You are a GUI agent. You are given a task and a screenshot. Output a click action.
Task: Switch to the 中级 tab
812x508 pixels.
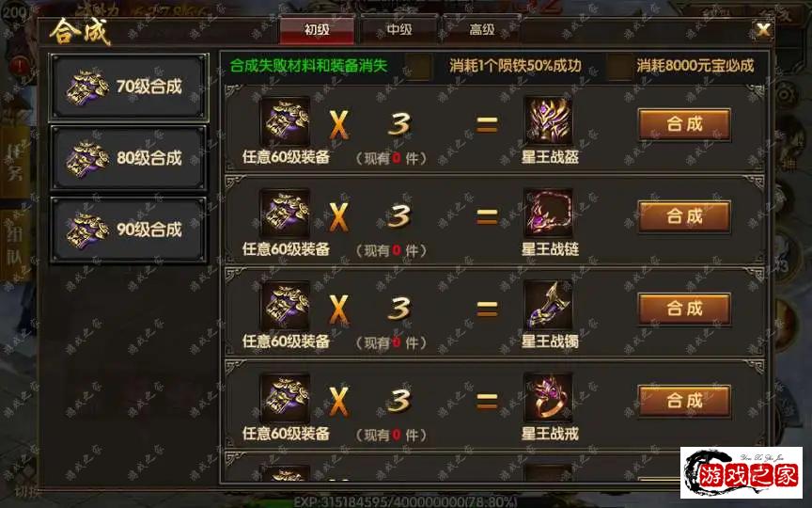399,29
